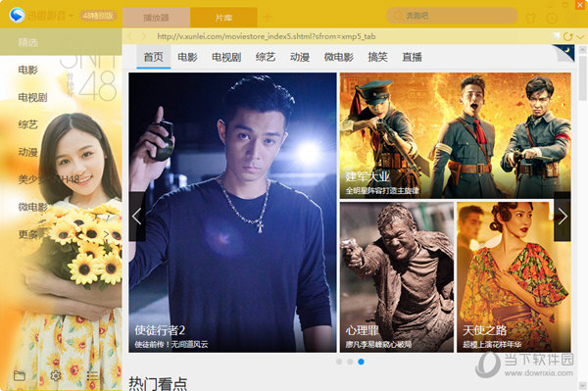Select 精选 in the sidebar
The image size is (588, 391).
pos(61,42)
